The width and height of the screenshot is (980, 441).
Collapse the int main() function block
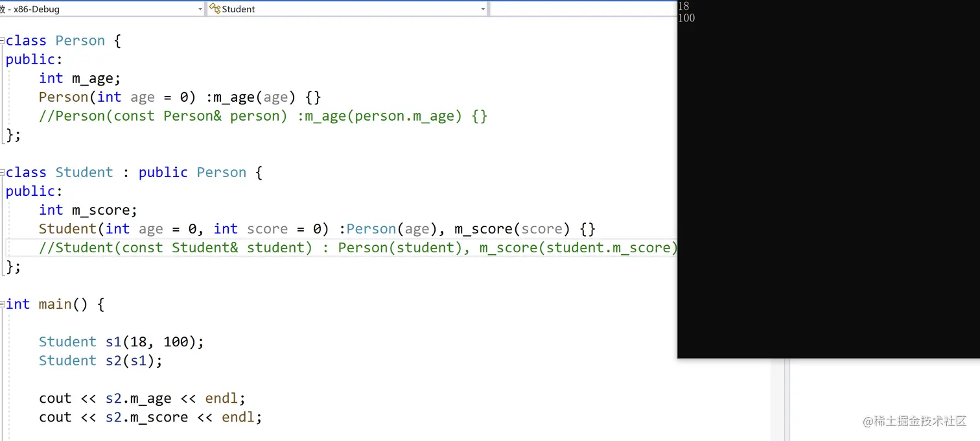point(3,304)
